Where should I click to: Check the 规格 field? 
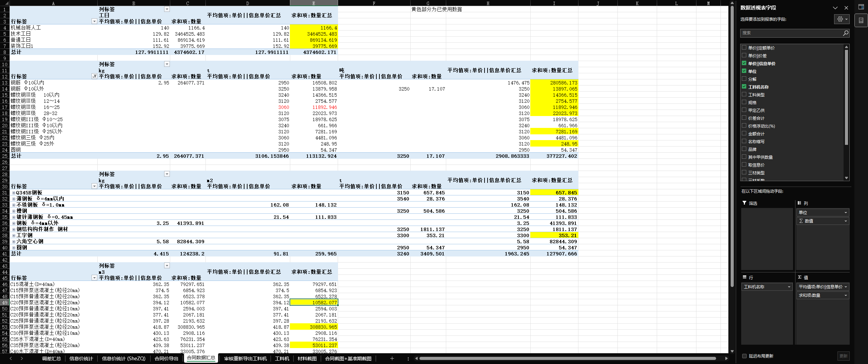click(744, 102)
